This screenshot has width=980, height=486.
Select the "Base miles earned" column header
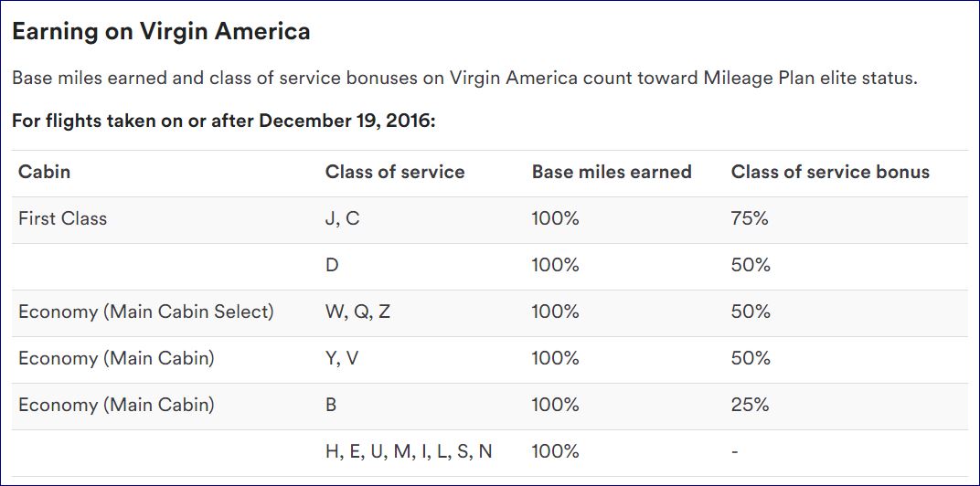point(612,172)
